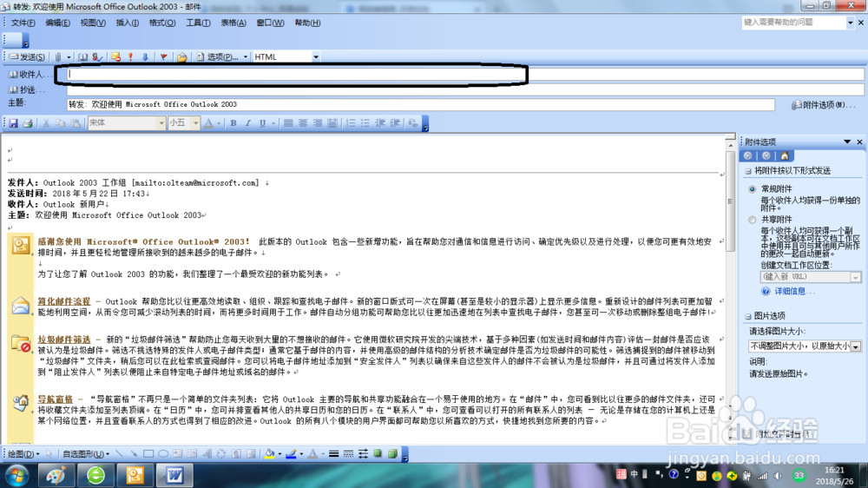Select the Rectangle drawing tool
868x488 pixels.
pyautogui.click(x=148, y=454)
